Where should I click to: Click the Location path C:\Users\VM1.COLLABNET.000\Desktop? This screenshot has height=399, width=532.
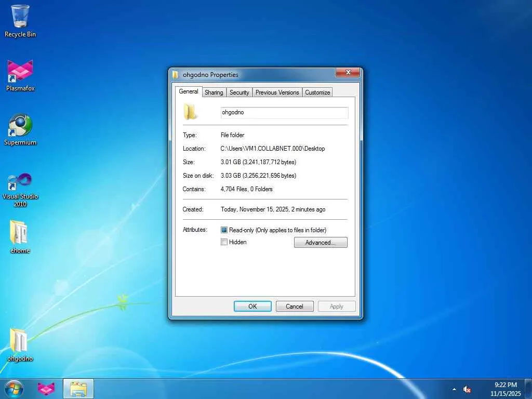(272, 149)
